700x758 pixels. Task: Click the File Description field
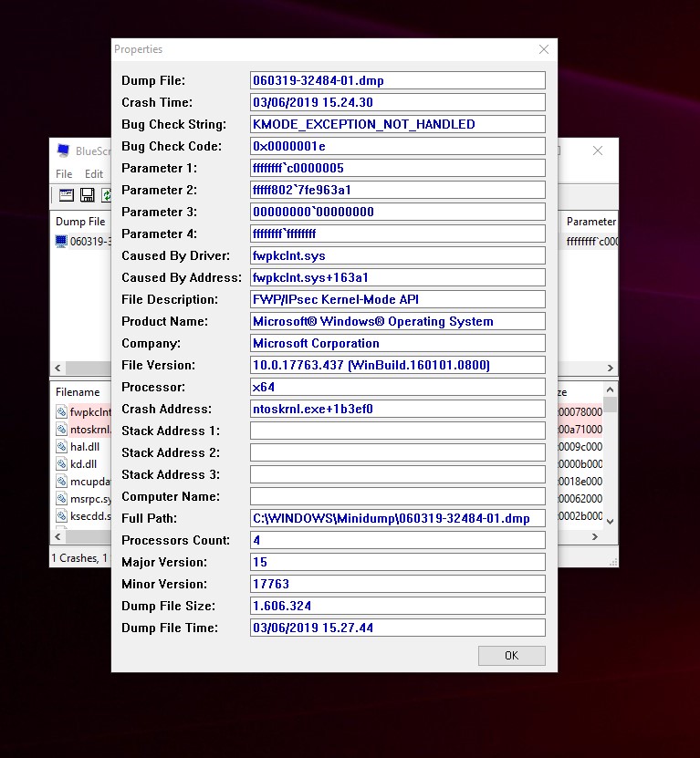[x=398, y=299]
